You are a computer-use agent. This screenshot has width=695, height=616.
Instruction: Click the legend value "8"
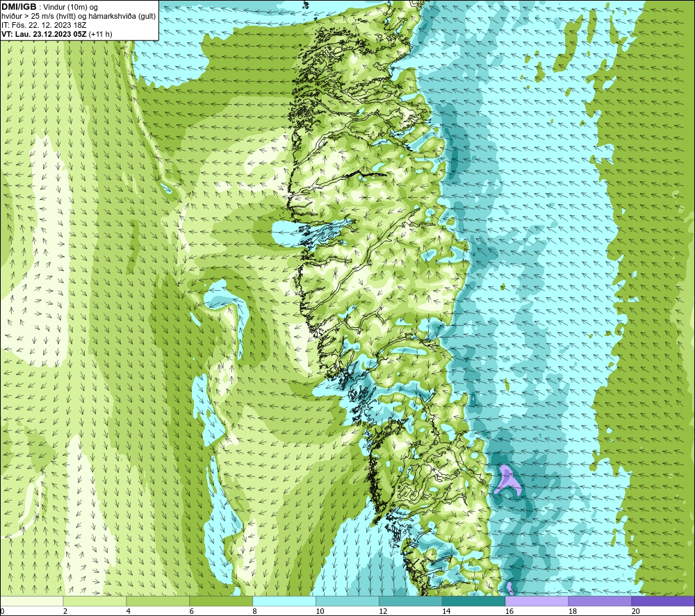point(255,611)
